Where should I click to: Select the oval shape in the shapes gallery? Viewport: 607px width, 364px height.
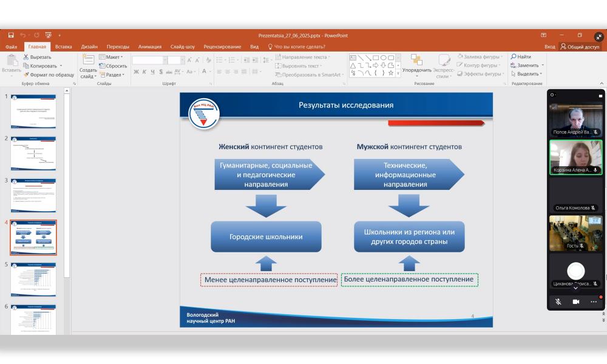[x=384, y=58]
